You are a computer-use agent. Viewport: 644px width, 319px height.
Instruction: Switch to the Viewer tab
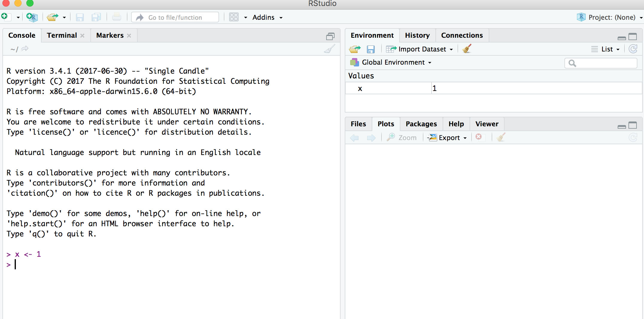tap(487, 124)
